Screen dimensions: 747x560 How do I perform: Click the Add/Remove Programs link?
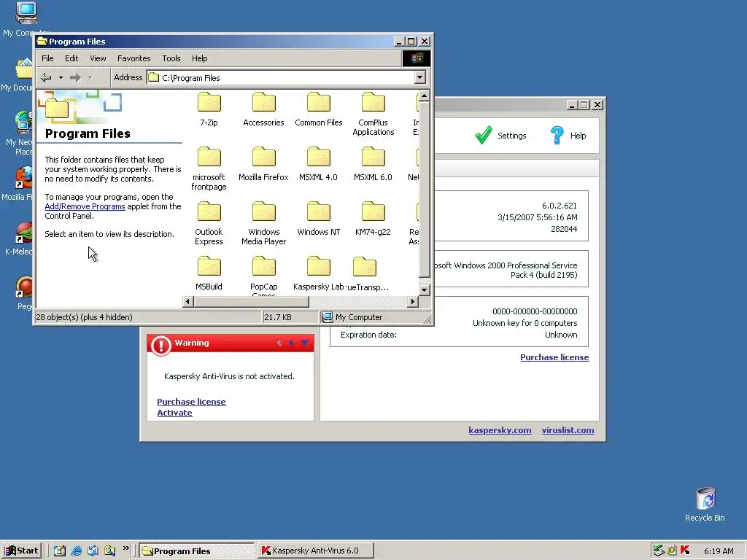(85, 206)
